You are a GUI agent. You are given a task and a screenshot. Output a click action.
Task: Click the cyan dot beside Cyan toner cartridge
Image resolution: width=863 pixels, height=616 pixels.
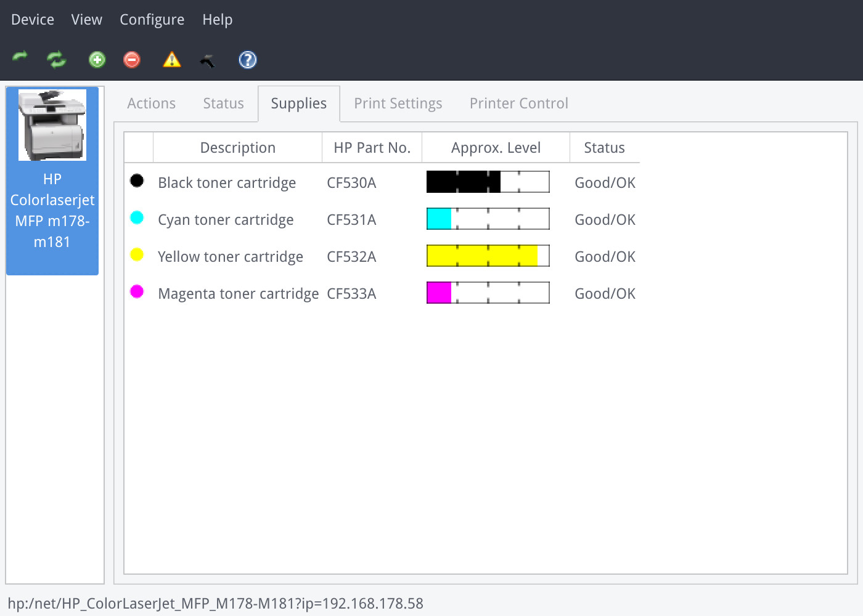pyautogui.click(x=137, y=218)
